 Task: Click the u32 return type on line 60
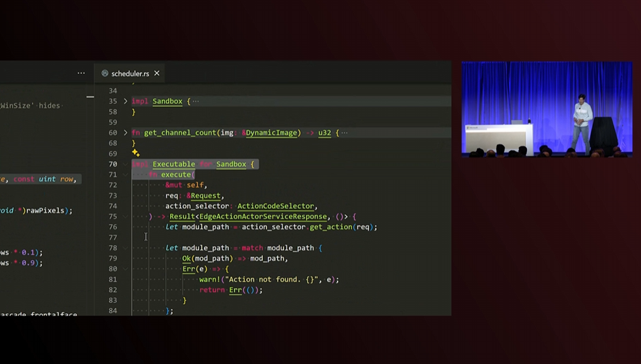pyautogui.click(x=325, y=133)
